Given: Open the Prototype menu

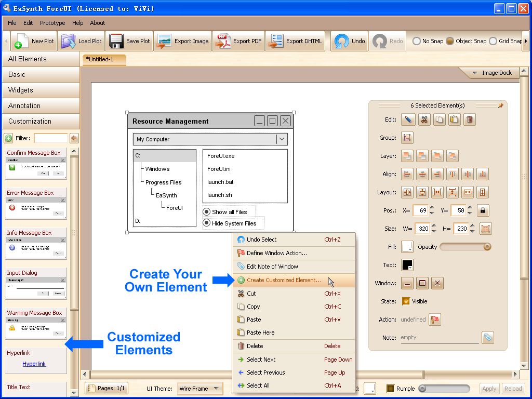Looking at the screenshot, I should 52,23.
